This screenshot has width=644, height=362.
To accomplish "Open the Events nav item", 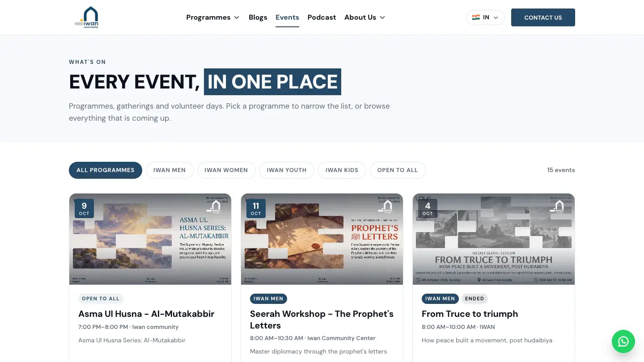I will (x=287, y=17).
